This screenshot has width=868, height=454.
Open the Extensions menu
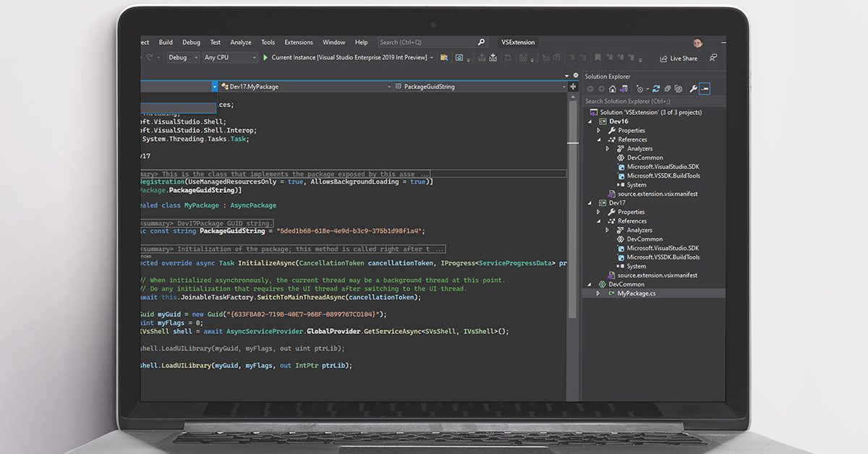coord(299,43)
